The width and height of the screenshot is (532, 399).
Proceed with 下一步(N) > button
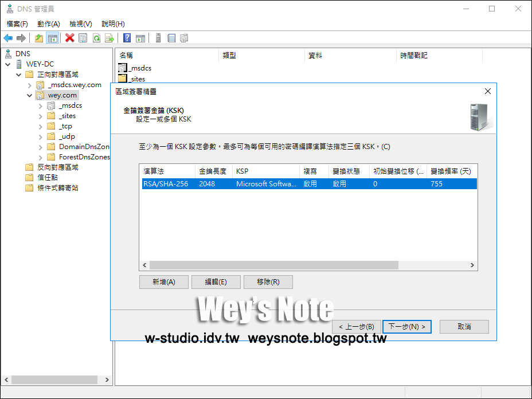point(407,327)
